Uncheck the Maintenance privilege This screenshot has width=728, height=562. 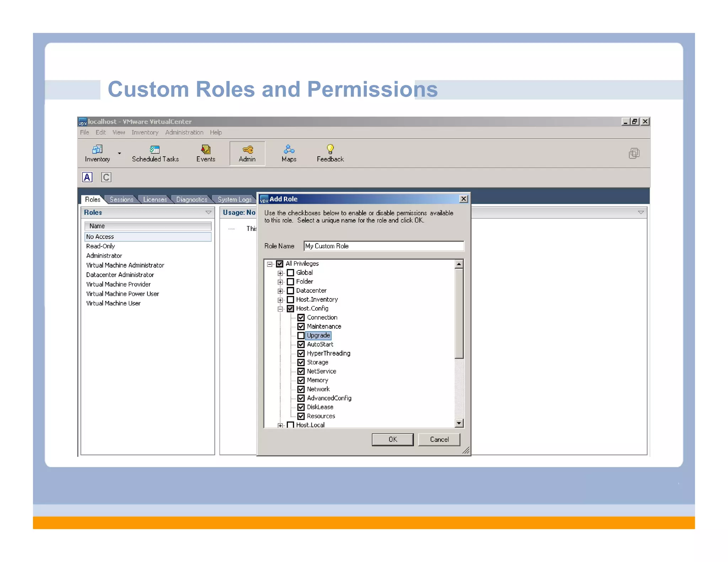(x=301, y=326)
